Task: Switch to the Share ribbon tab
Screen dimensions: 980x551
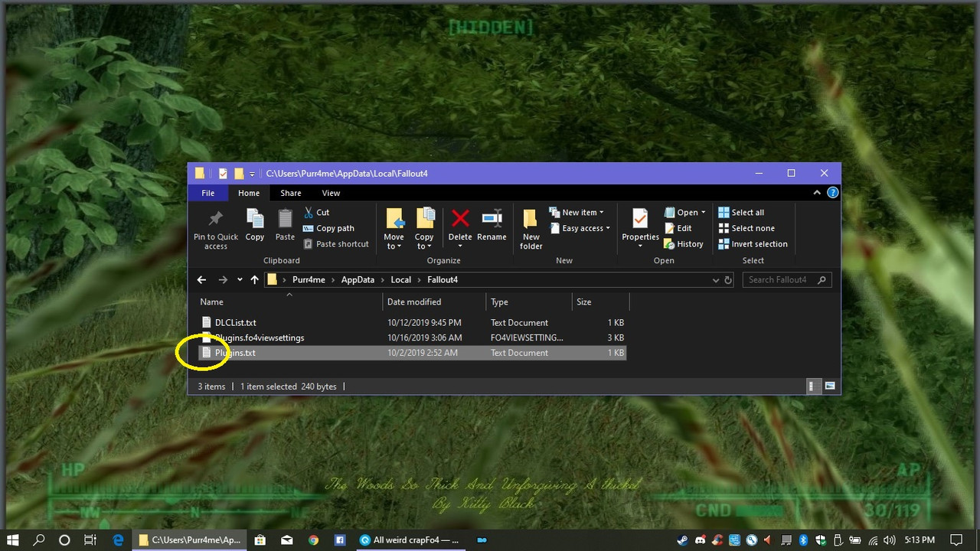Action: 291,193
